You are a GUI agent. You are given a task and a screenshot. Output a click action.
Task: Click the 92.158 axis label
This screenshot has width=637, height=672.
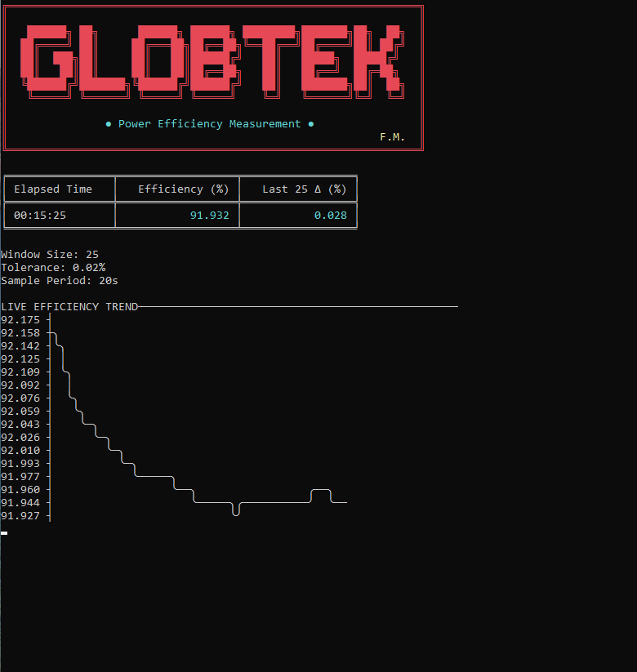[x=20, y=333]
